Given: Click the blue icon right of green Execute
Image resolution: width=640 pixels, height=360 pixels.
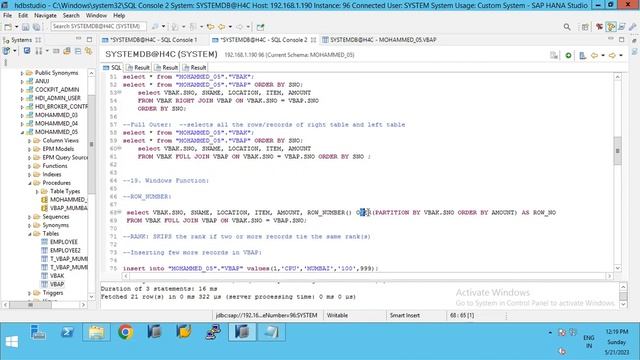Looking at the screenshot, I should (x=583, y=55).
